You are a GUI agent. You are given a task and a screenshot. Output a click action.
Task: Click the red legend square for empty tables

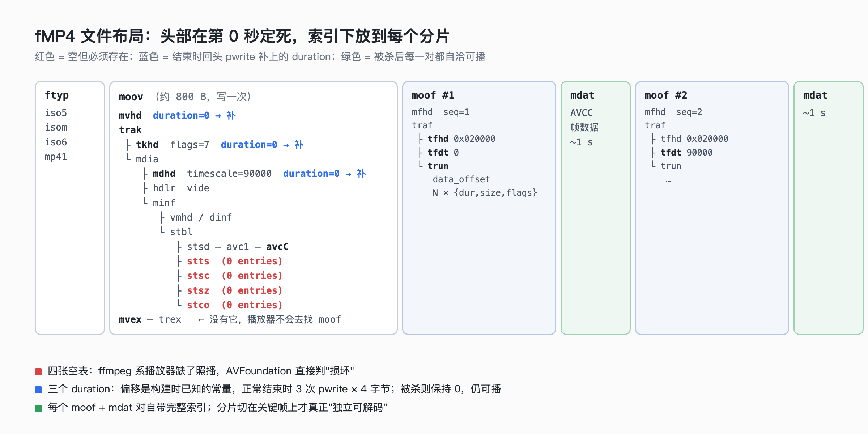pyautogui.click(x=38, y=371)
